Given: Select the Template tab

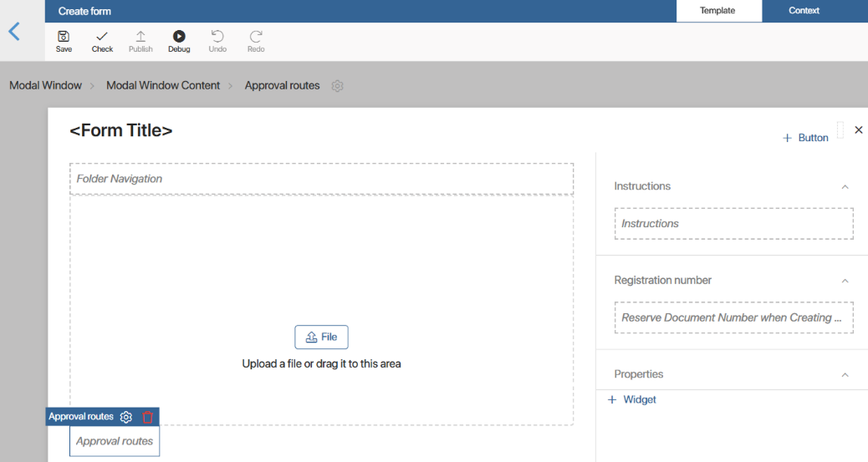Looking at the screenshot, I should [717, 11].
